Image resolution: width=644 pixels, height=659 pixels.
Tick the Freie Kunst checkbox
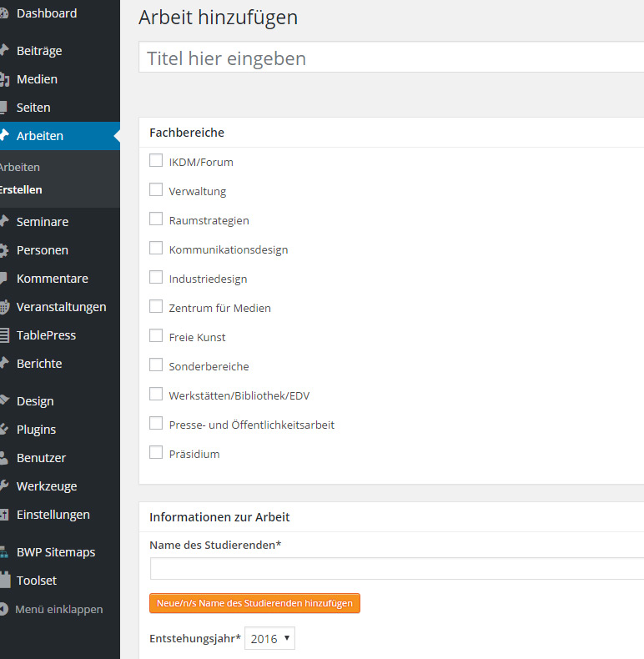(x=156, y=335)
